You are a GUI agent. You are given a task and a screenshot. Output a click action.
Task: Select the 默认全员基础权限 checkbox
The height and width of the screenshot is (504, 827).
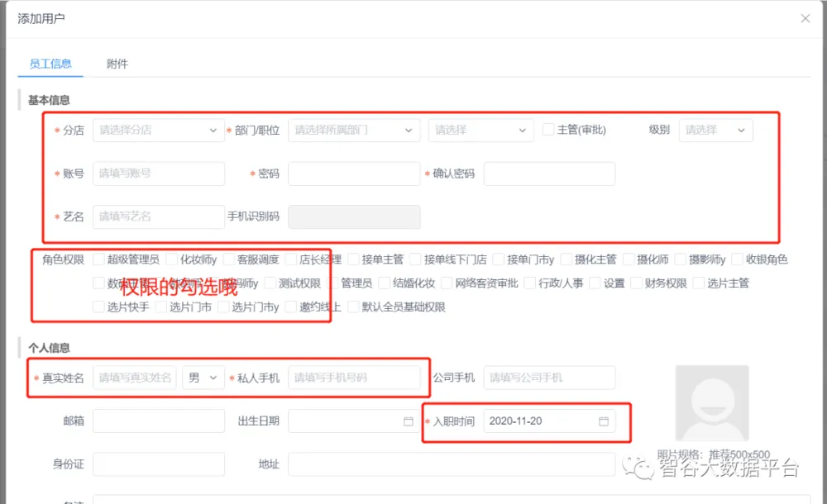click(x=354, y=307)
